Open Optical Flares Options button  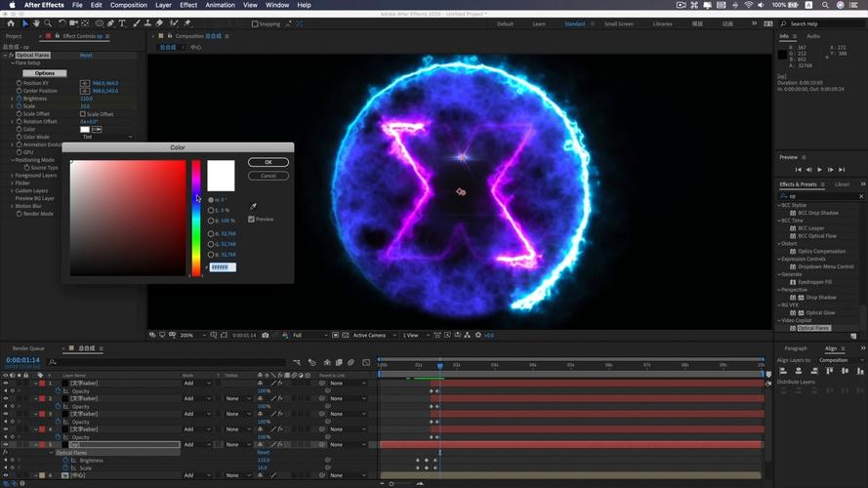(45, 73)
